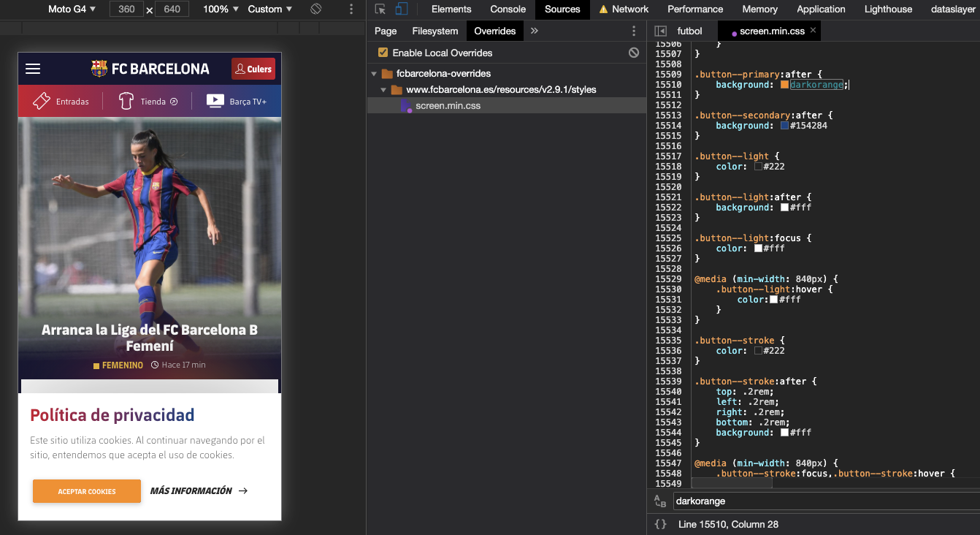Image resolution: width=980 pixels, height=535 pixels.
Task: Open the dataslayer tab
Action: point(954,9)
